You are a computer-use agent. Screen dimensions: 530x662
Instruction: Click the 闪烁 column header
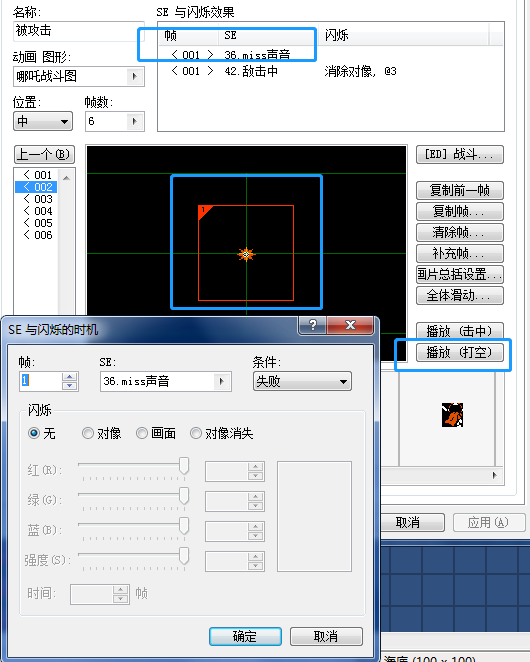point(404,35)
